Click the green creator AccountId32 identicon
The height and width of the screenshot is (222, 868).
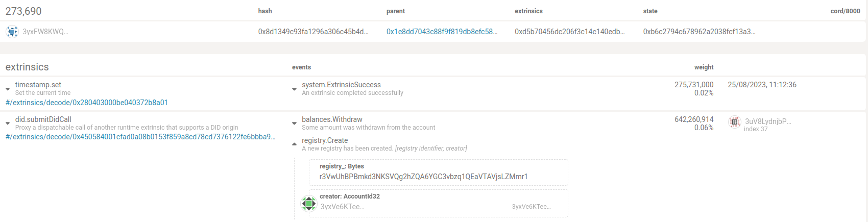pos(308,203)
